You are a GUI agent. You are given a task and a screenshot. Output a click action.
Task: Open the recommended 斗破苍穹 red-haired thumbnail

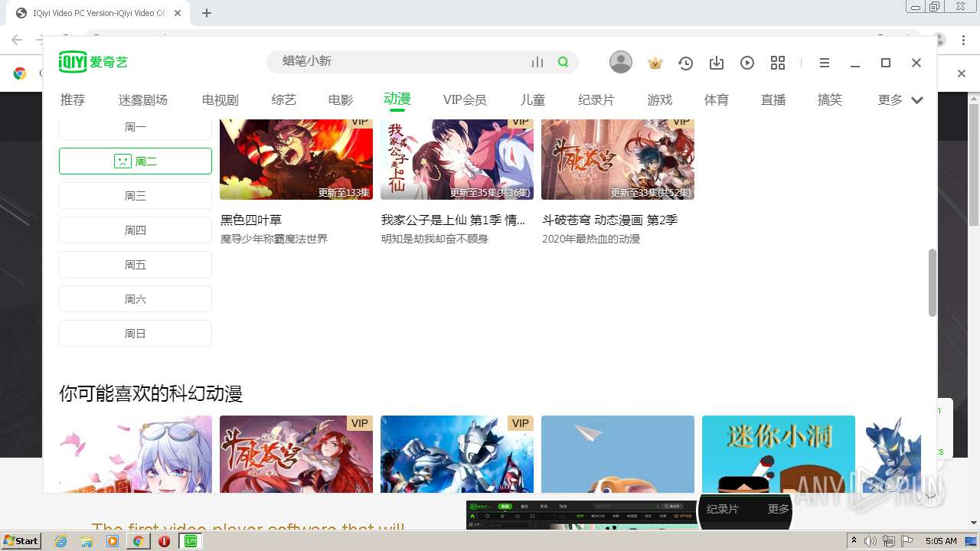coord(296,455)
